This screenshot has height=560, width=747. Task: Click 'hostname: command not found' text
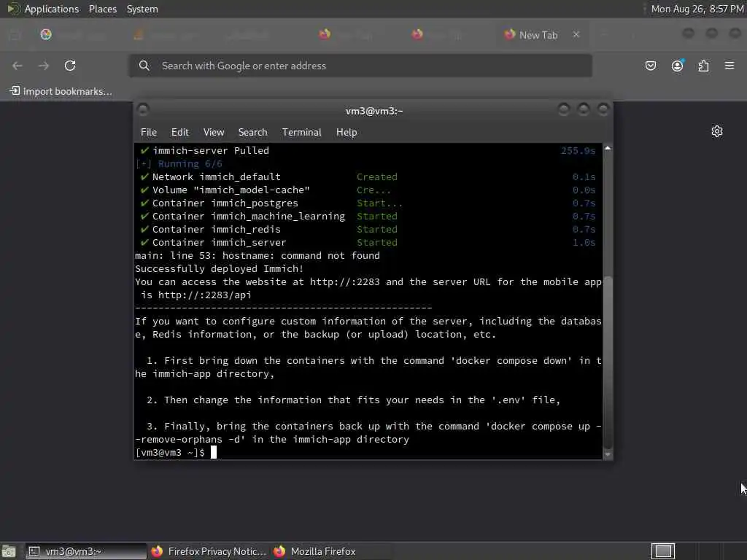point(301,256)
